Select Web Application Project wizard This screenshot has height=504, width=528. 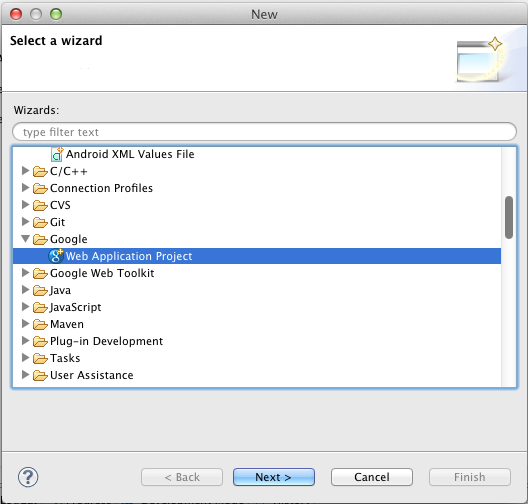[257, 256]
